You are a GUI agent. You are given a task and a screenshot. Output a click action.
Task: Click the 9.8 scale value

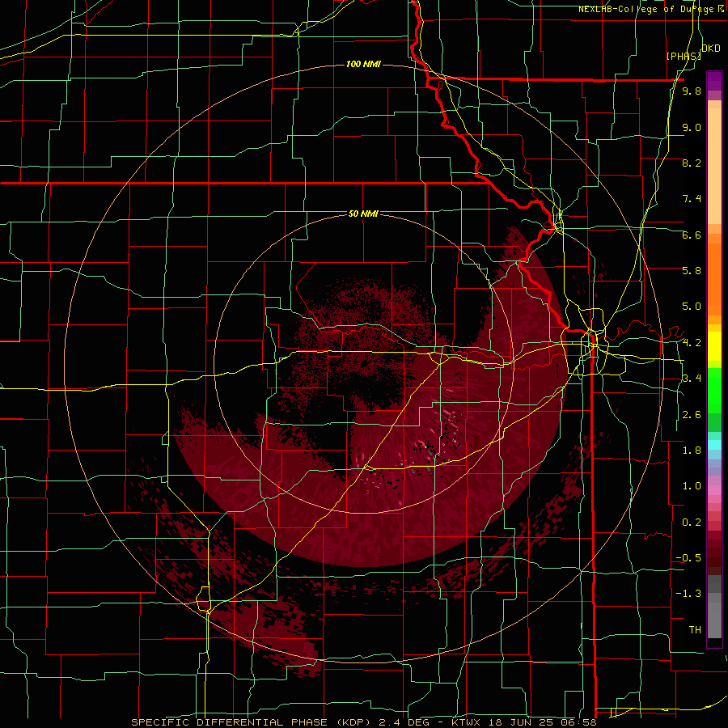pyautogui.click(x=692, y=91)
